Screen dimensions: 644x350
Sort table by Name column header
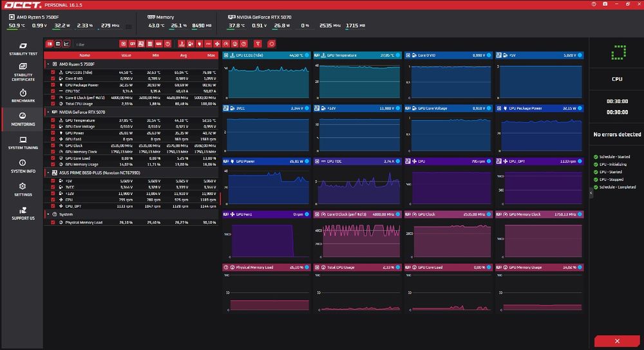84,55
